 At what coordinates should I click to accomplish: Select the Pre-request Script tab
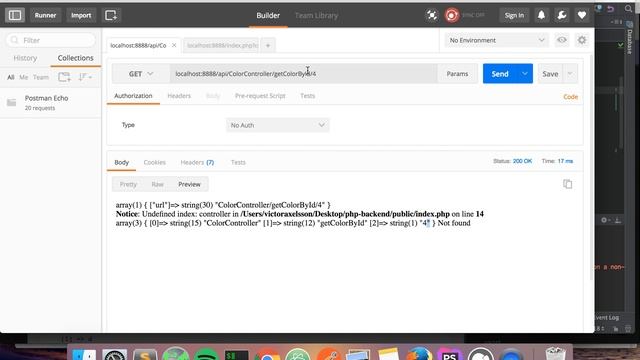tap(260, 96)
